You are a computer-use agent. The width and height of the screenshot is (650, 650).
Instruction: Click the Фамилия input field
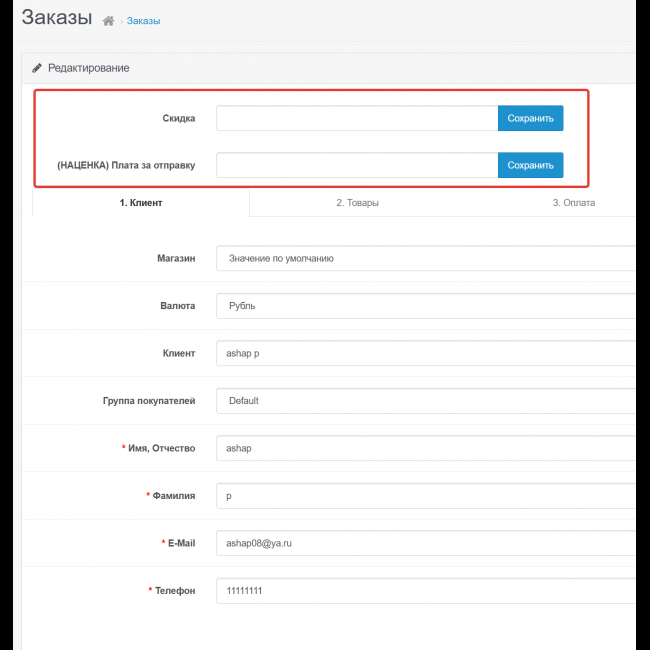[x=425, y=496]
